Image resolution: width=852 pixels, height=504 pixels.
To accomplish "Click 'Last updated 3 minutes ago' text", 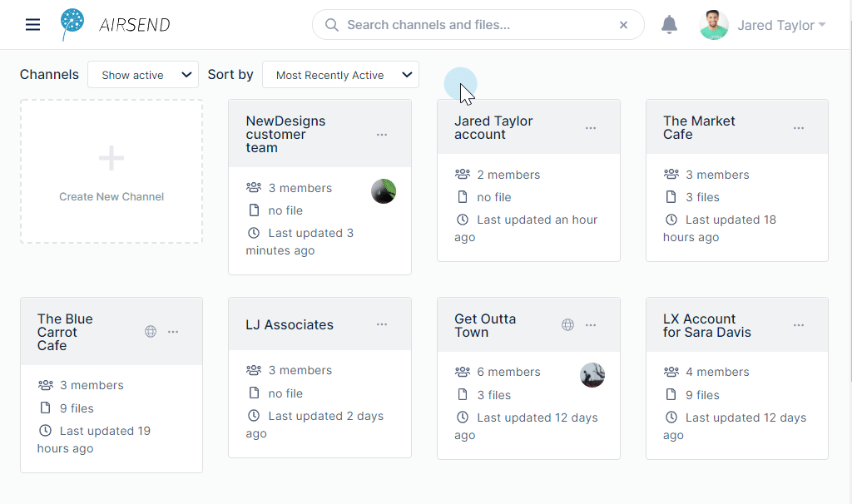I will (300, 242).
